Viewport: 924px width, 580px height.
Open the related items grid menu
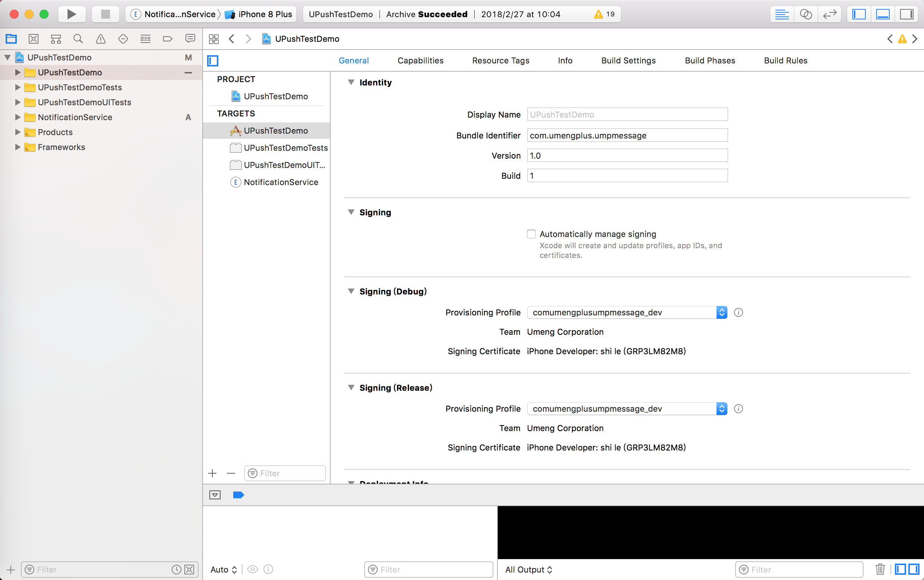click(213, 39)
